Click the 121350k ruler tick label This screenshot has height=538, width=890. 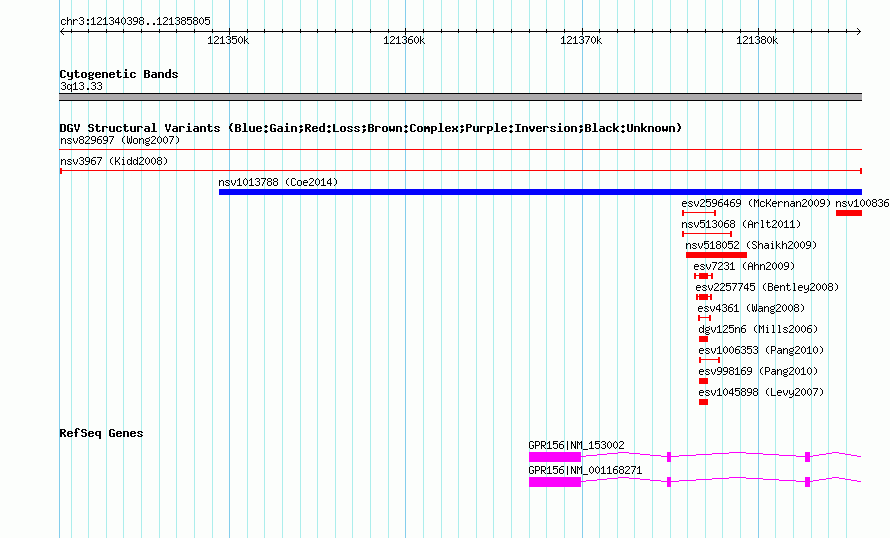pos(228,40)
